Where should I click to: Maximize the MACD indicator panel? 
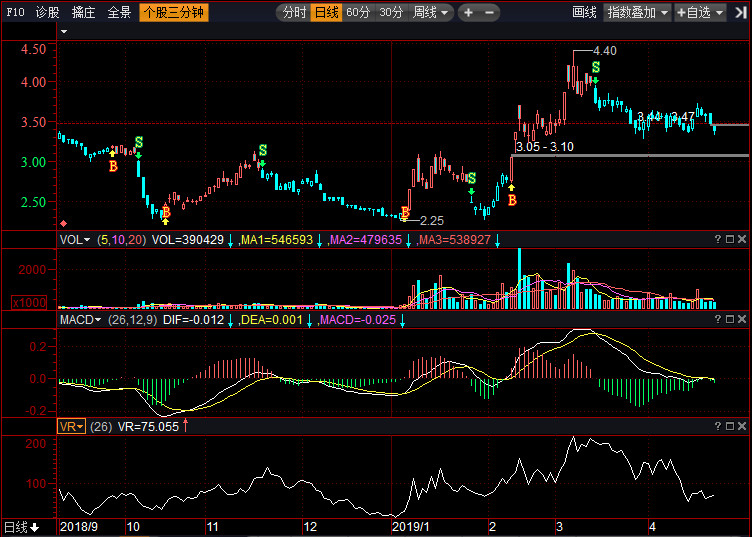pyautogui.click(x=729, y=319)
